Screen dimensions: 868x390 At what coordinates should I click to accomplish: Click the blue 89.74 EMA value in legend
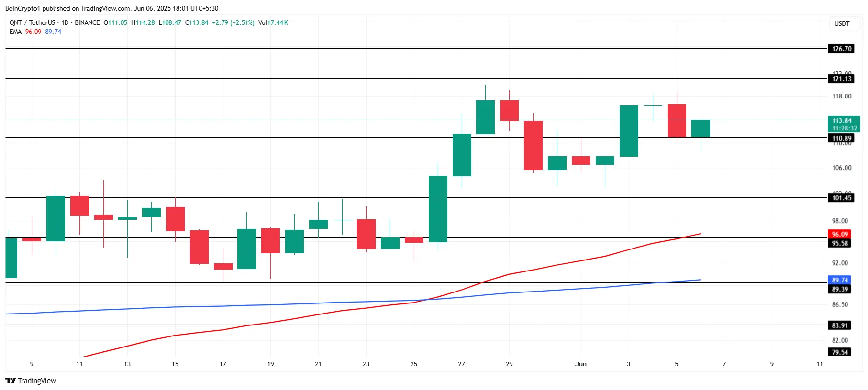[53, 32]
